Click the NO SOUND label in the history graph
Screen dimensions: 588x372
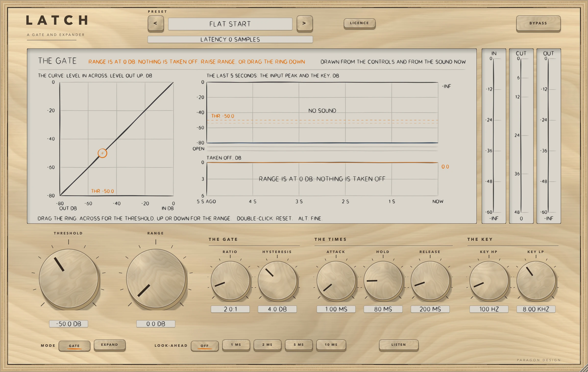tap(322, 111)
